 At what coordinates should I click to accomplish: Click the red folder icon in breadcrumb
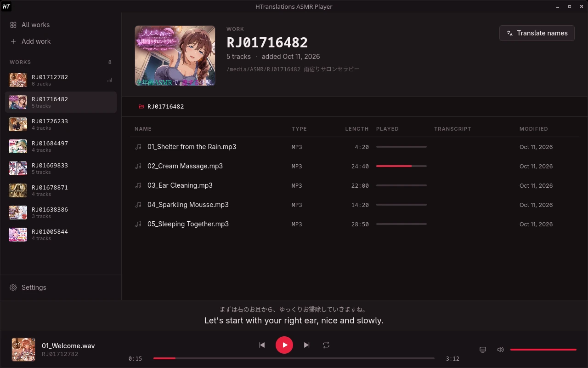[141, 107]
